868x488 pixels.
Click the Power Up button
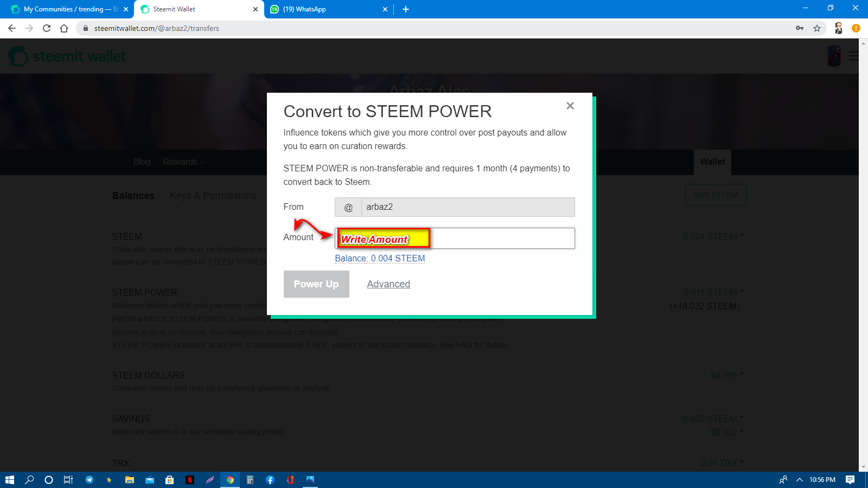316,284
